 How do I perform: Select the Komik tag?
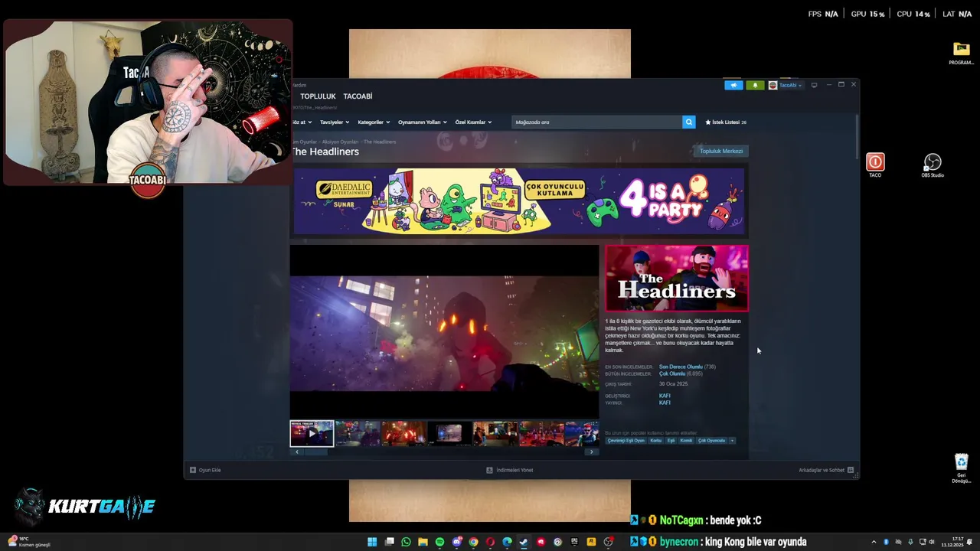686,441
